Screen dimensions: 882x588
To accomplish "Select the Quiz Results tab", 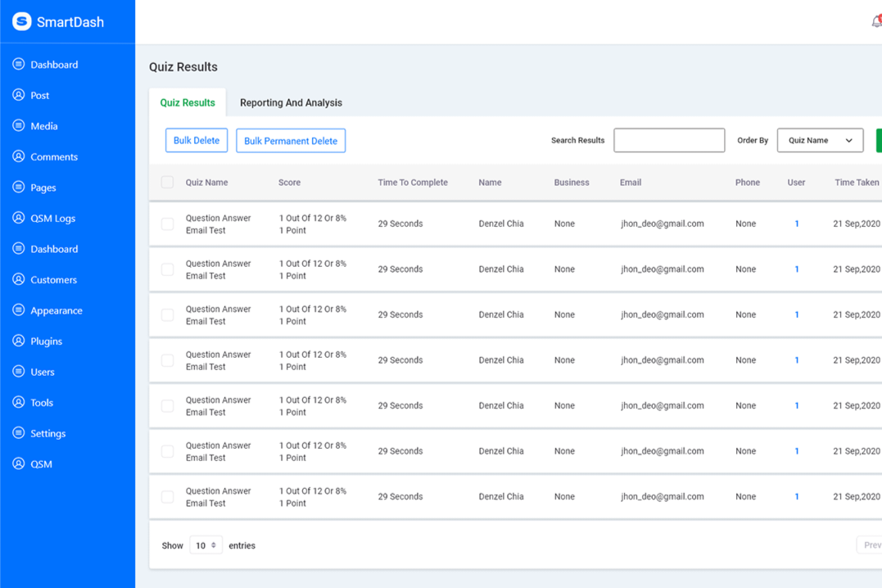I will [188, 103].
